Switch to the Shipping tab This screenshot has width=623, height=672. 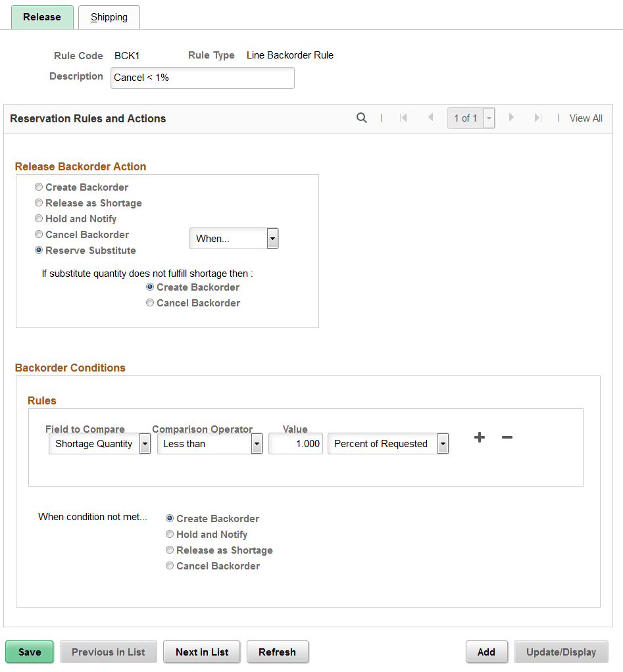[x=109, y=17]
